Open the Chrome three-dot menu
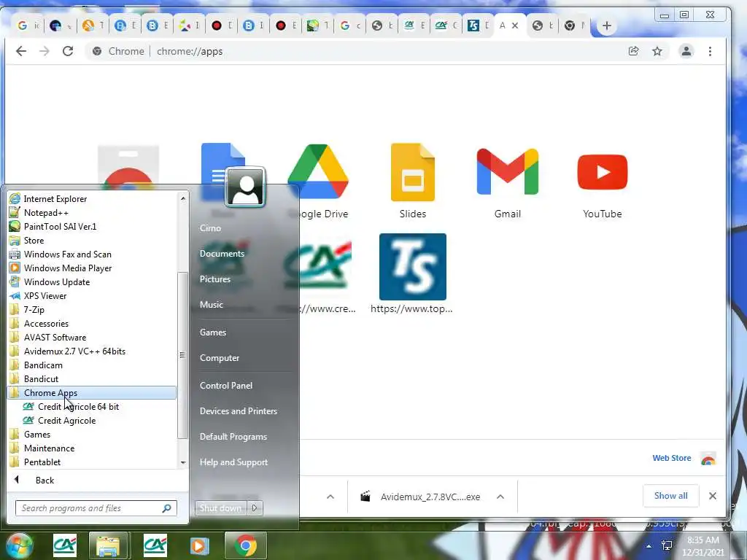This screenshot has height=560, width=747. pos(710,51)
